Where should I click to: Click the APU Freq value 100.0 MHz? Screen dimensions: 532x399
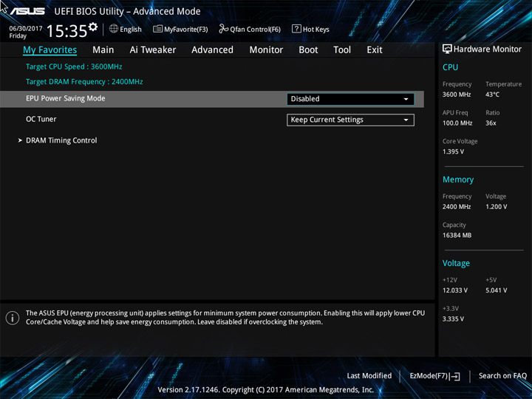click(457, 123)
